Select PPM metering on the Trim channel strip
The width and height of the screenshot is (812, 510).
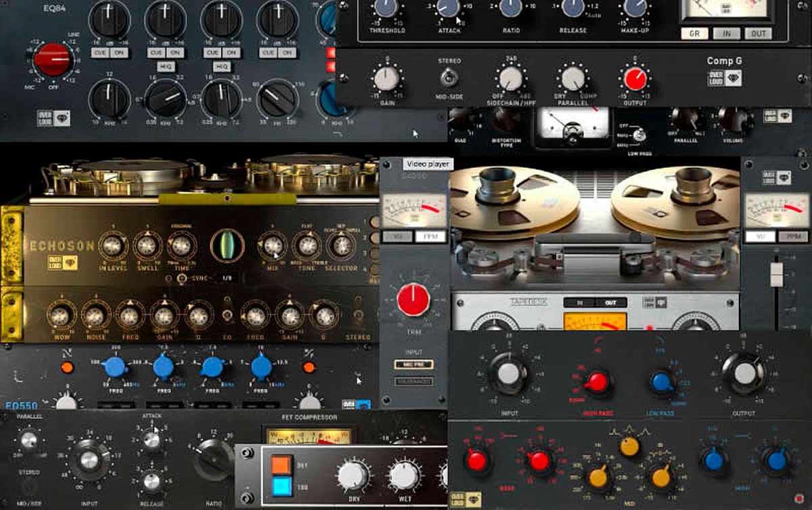point(430,236)
